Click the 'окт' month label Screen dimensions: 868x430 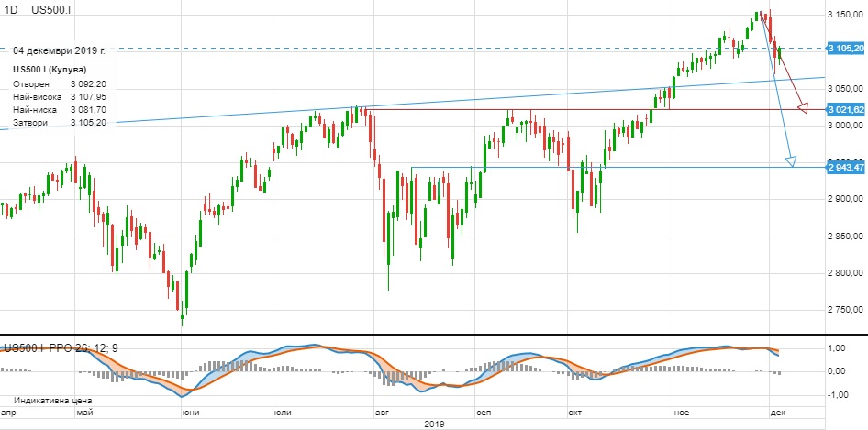click(575, 413)
